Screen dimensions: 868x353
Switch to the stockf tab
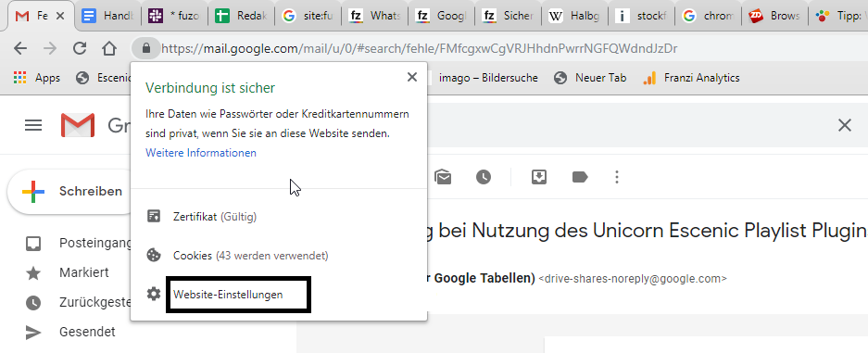641,16
